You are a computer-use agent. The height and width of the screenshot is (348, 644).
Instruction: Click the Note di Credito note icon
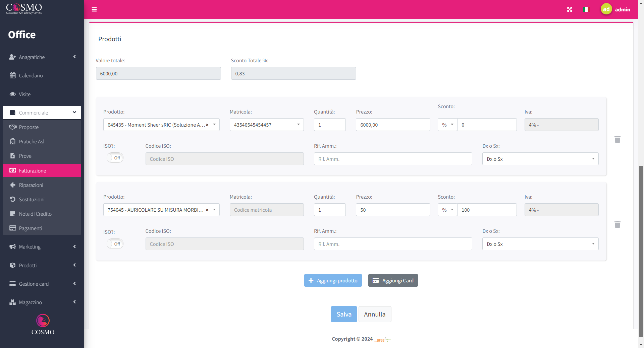point(13,214)
